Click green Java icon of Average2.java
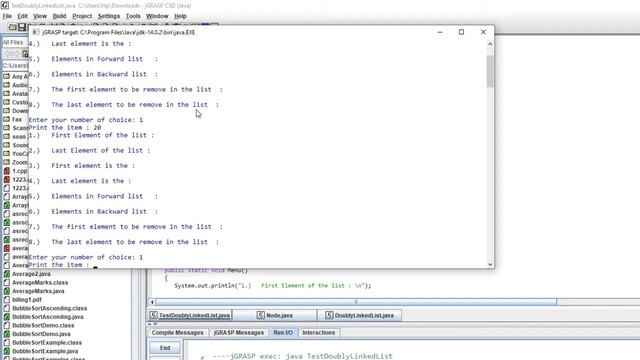 click(7, 274)
